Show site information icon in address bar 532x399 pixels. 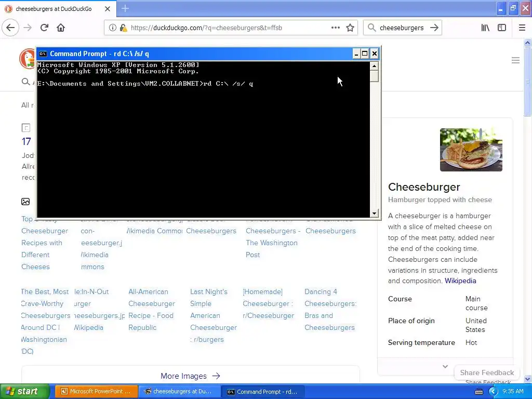pyautogui.click(x=112, y=28)
